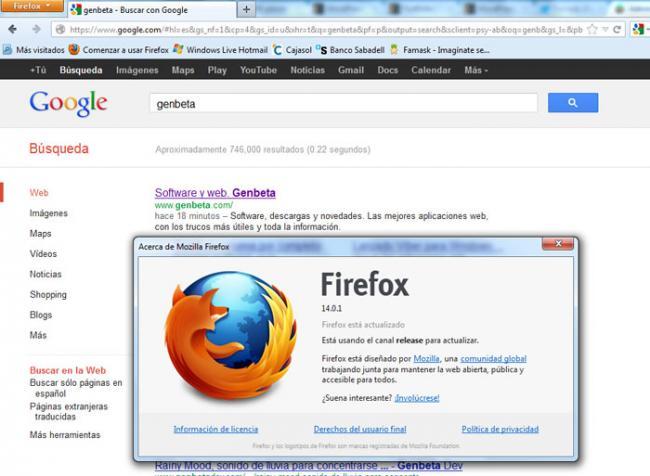The image size is (650, 476).
Task: Open Comenzar a usar Firefox bookmark
Action: tap(119, 50)
